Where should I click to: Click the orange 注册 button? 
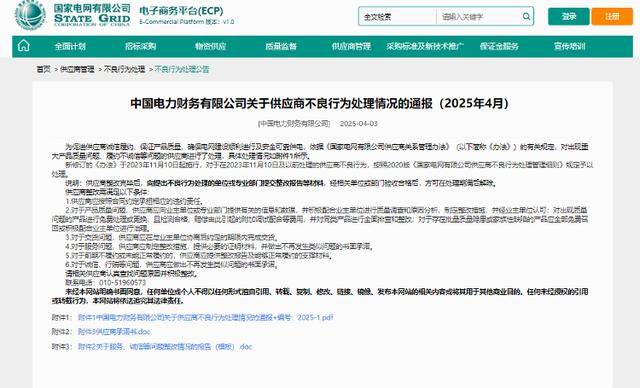pos(612,17)
